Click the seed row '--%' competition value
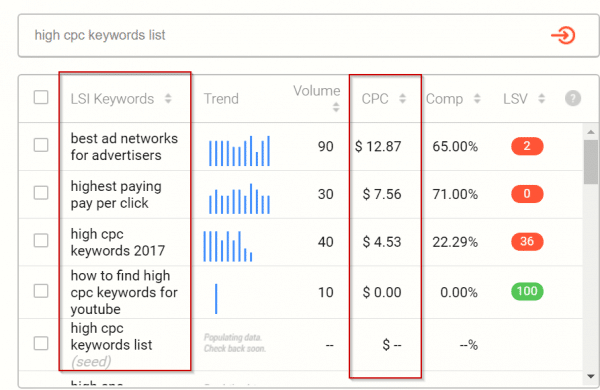Screen dimensions: 600x390 pyautogui.click(x=469, y=345)
